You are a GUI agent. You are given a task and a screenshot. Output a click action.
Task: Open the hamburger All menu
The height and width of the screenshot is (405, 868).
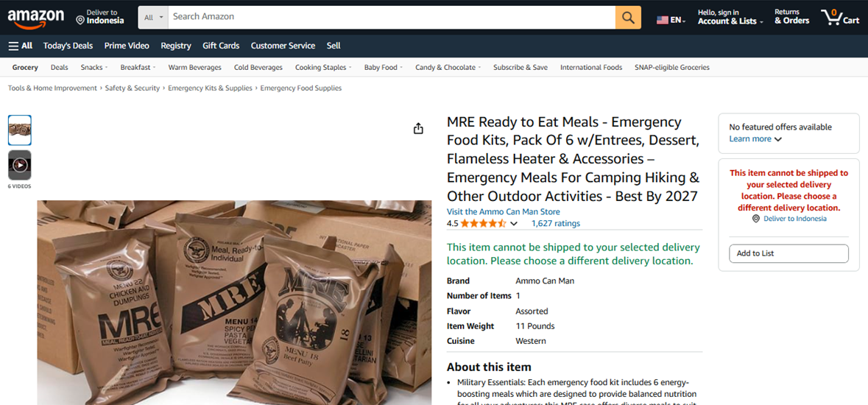pos(21,46)
